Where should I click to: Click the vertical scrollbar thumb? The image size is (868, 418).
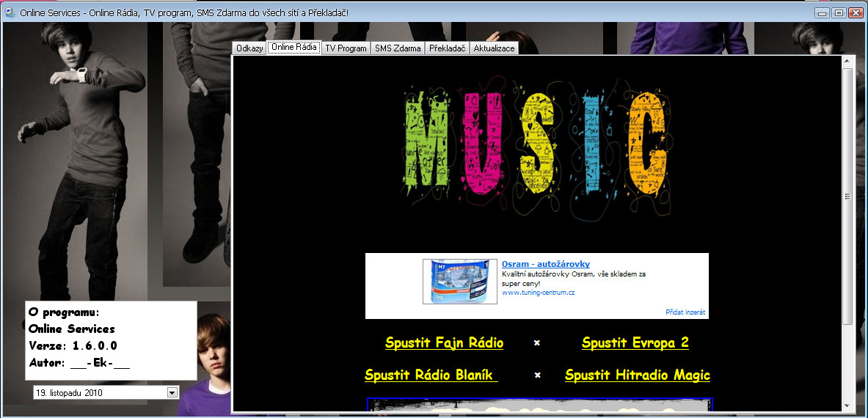847,197
